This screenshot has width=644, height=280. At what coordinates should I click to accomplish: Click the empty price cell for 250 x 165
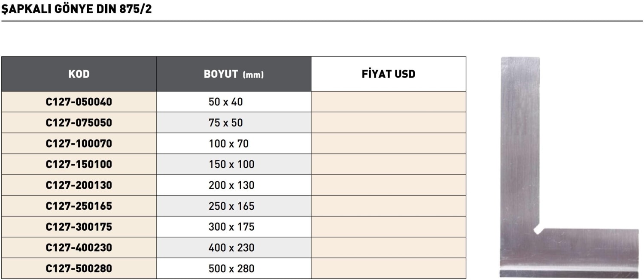pyautogui.click(x=388, y=206)
